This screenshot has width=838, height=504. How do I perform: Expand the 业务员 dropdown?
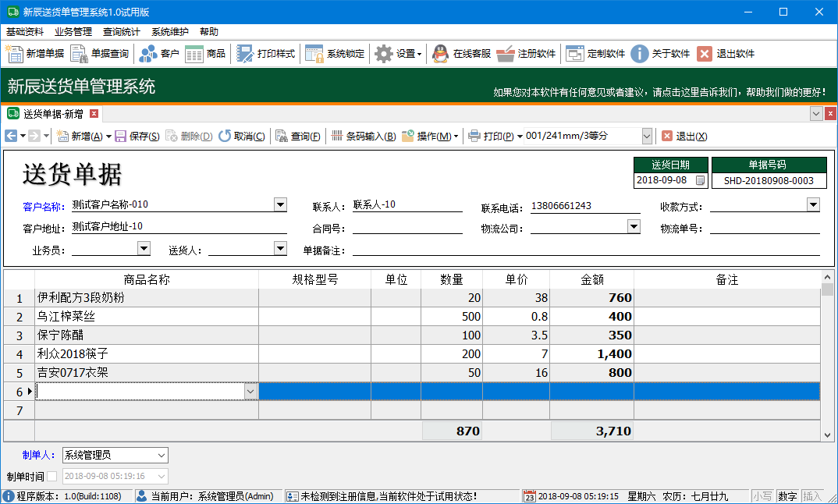[144, 248]
